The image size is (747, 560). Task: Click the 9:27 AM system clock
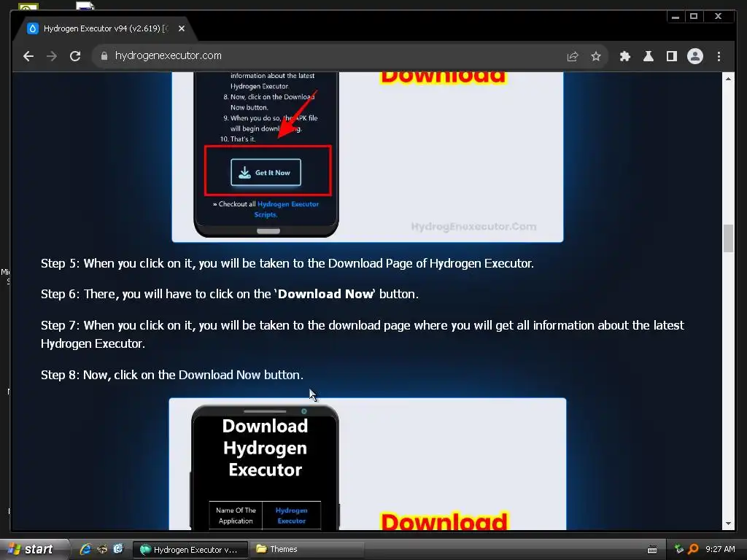tap(720, 549)
